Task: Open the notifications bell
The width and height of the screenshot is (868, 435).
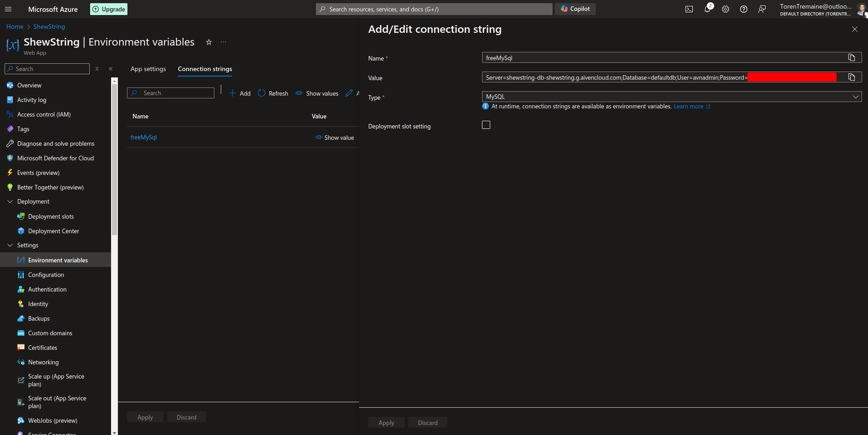Action: point(707,9)
